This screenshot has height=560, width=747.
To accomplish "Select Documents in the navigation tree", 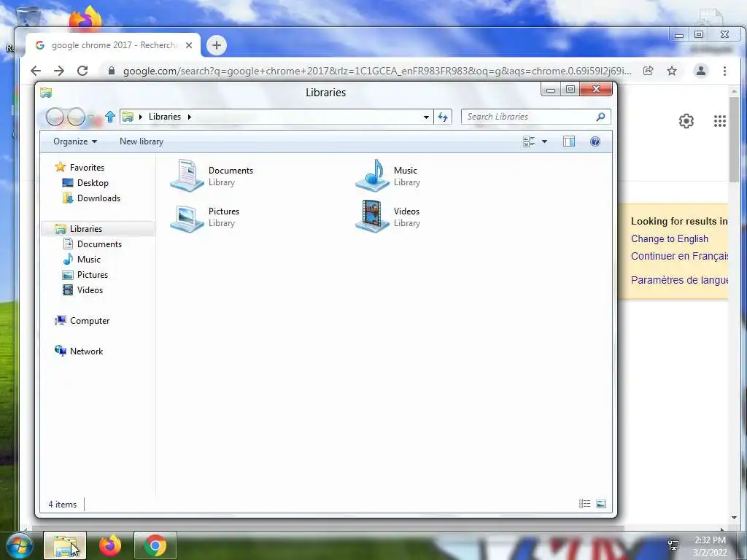I will pos(99,244).
